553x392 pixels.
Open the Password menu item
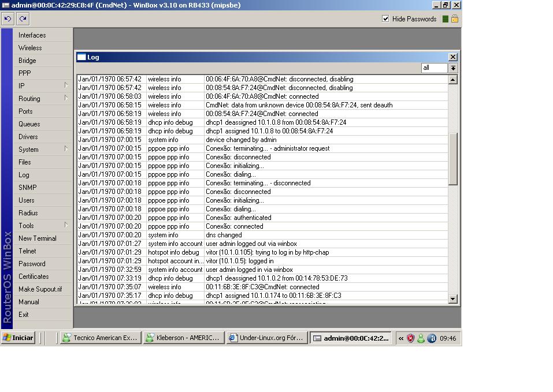coord(42,263)
